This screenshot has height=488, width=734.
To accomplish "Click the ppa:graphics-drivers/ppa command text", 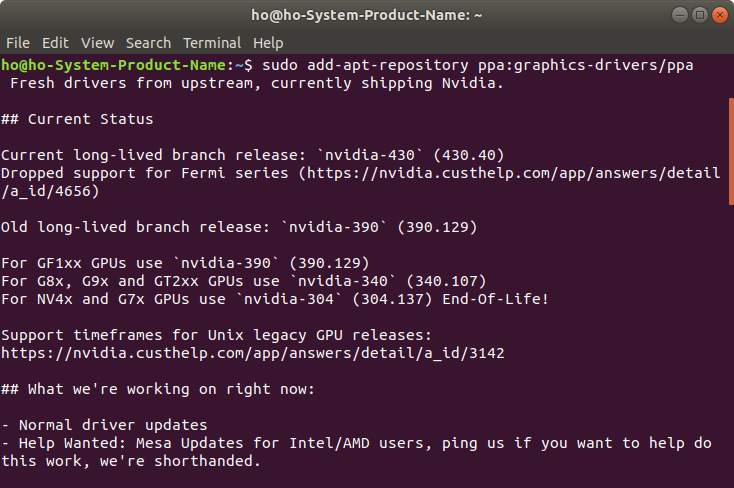I will (586, 65).
